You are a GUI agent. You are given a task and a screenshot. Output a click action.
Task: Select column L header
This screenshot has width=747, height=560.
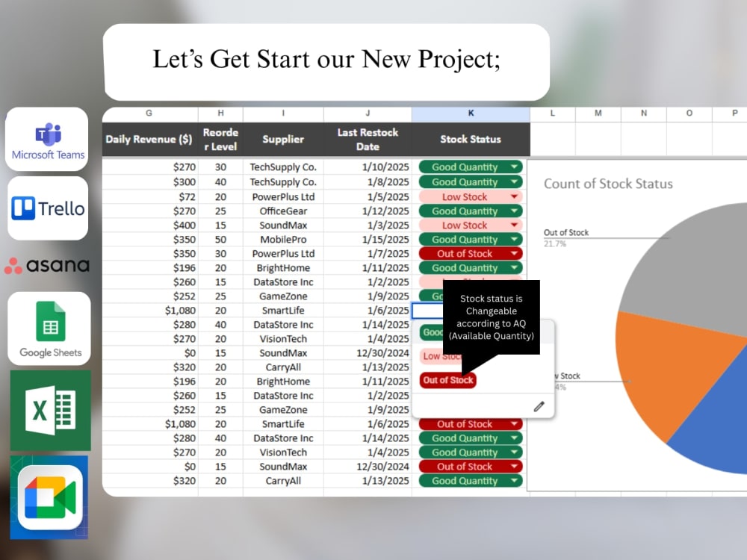[553, 113]
